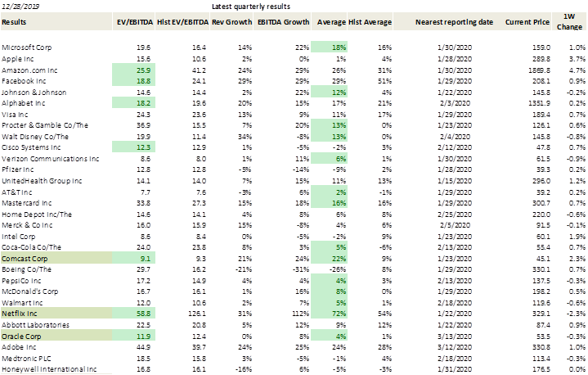The image size is (588, 375).
Task: Select McDonald's Corp row label
Action: pyautogui.click(x=30, y=291)
